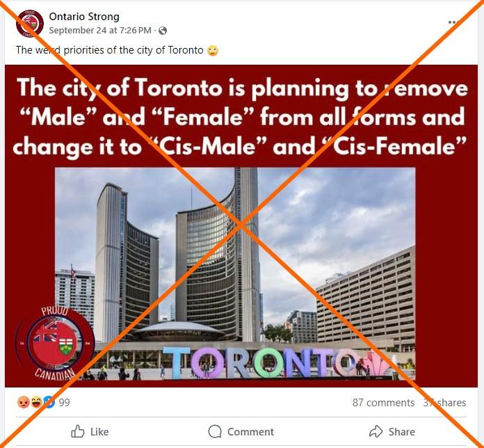Click the Like button label

(99, 431)
